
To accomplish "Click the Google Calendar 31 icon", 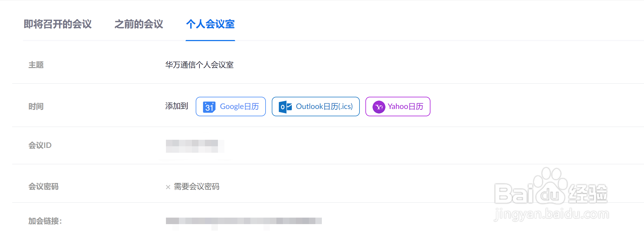I will (x=209, y=107).
